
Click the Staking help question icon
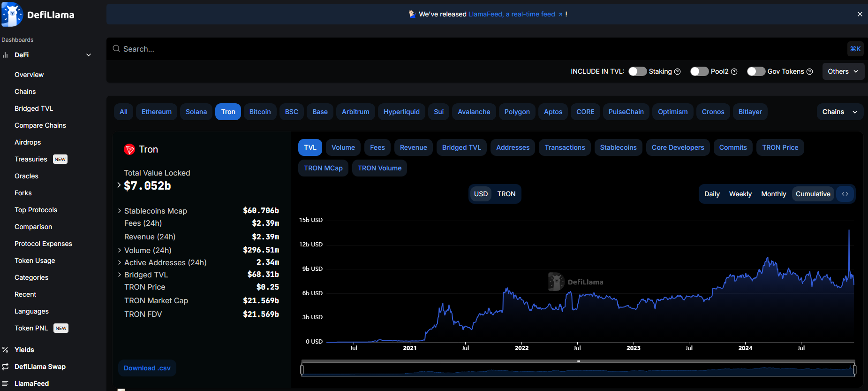point(677,71)
